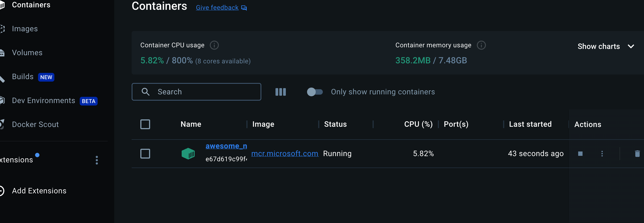Open Extensions three-dot options menu
This screenshot has width=644, height=223.
[97, 160]
